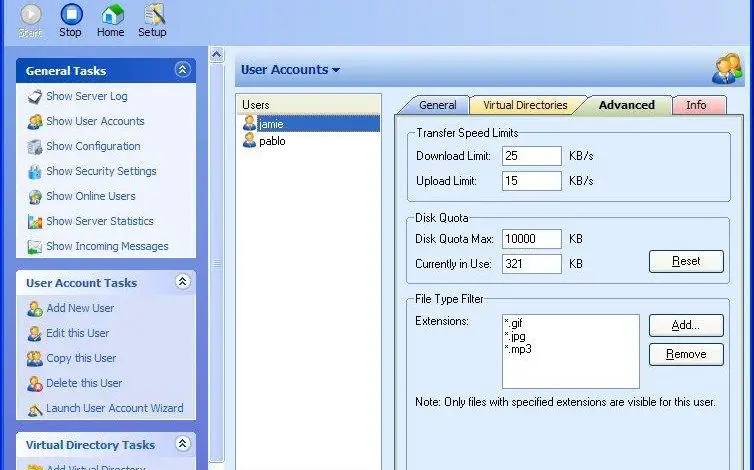This screenshot has width=754, height=470.
Task: Click the Show Incoming Messages icon
Action: point(35,247)
